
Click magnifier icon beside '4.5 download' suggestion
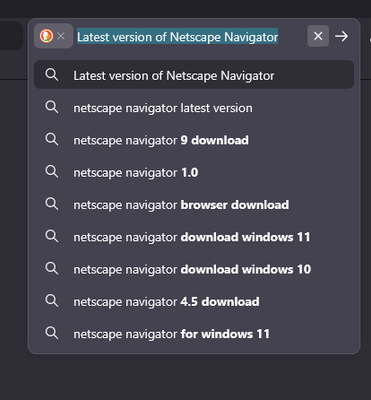(x=52, y=301)
